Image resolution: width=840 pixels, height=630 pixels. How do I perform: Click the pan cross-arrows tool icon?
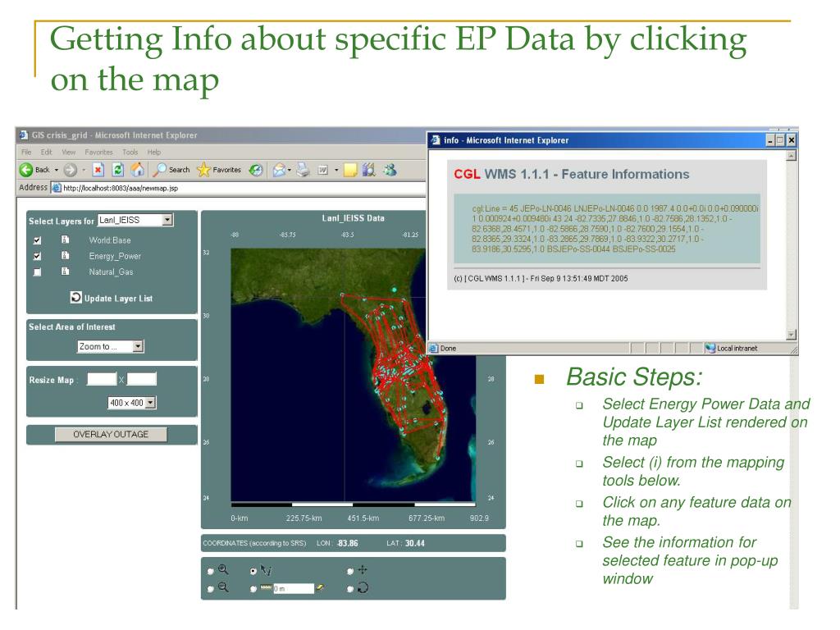363,570
